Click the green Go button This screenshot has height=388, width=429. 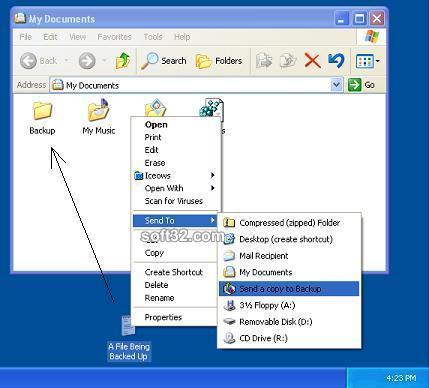tap(362, 85)
